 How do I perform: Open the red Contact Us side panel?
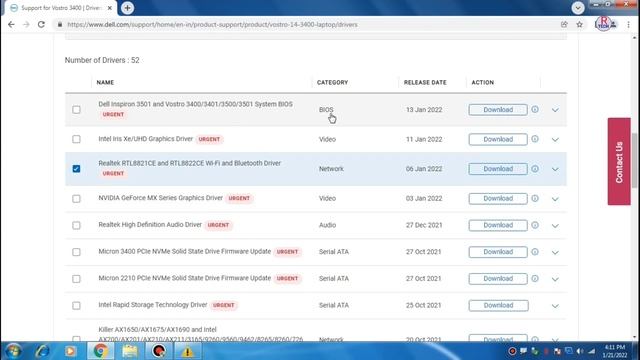click(619, 162)
